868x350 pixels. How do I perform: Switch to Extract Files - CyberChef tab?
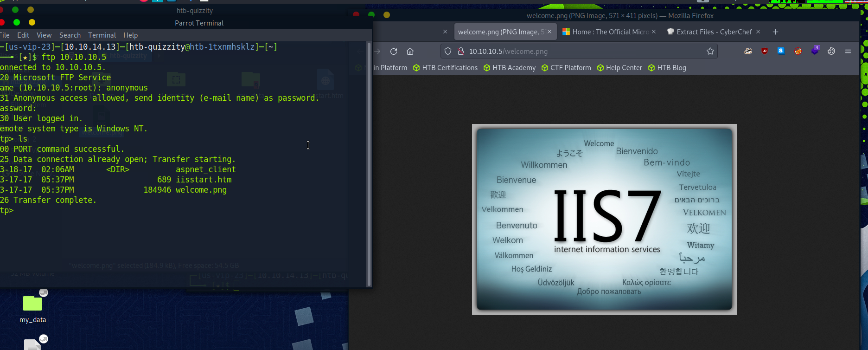click(x=714, y=32)
